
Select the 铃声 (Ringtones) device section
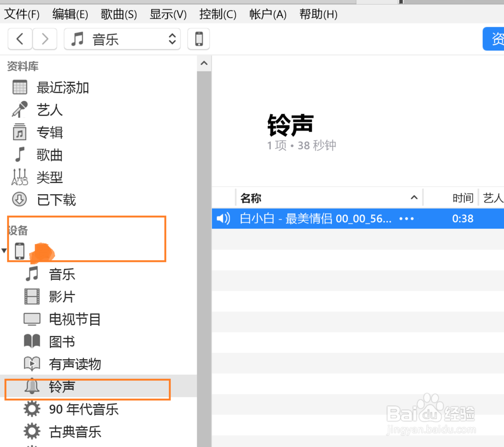[x=61, y=386]
